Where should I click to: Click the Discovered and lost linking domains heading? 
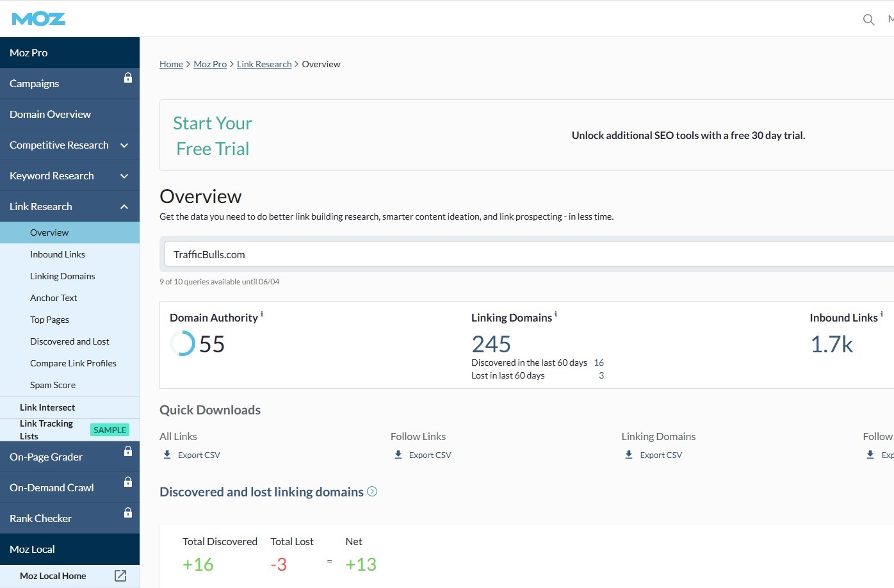261,492
